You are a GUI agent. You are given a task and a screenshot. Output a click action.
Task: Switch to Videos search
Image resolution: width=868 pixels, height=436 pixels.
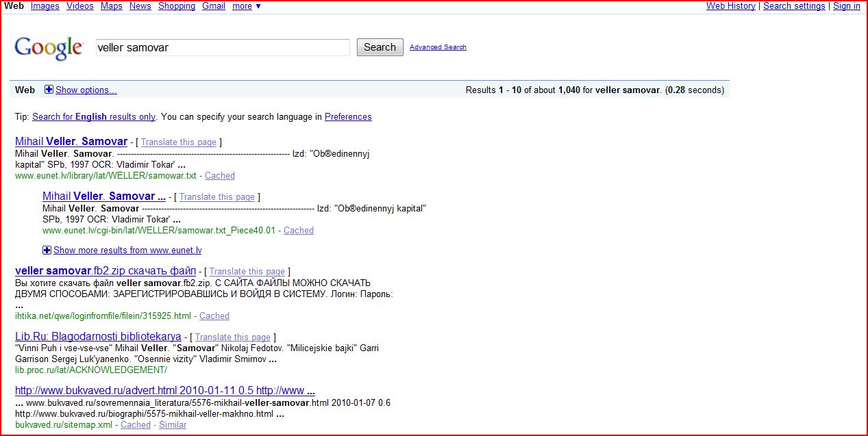pyautogui.click(x=80, y=6)
